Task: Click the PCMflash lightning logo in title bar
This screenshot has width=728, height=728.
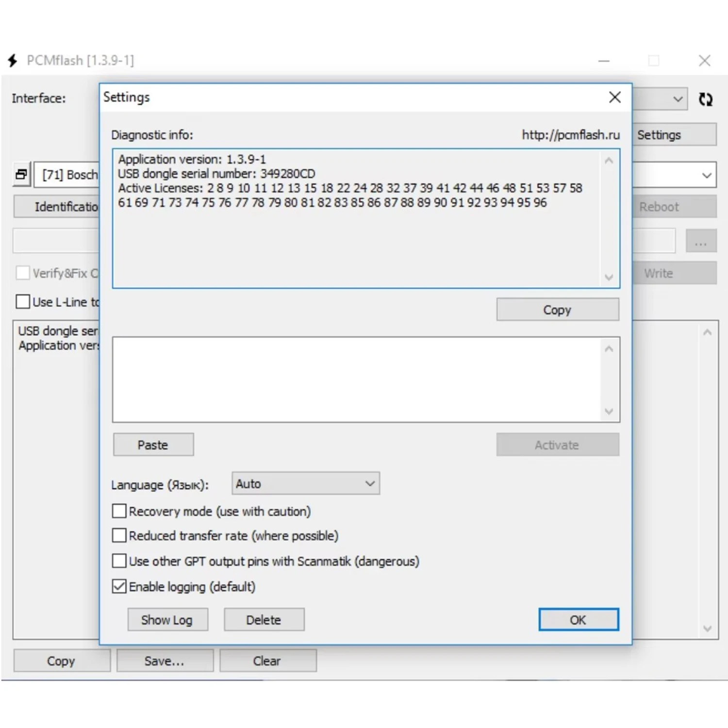Action: point(12,60)
